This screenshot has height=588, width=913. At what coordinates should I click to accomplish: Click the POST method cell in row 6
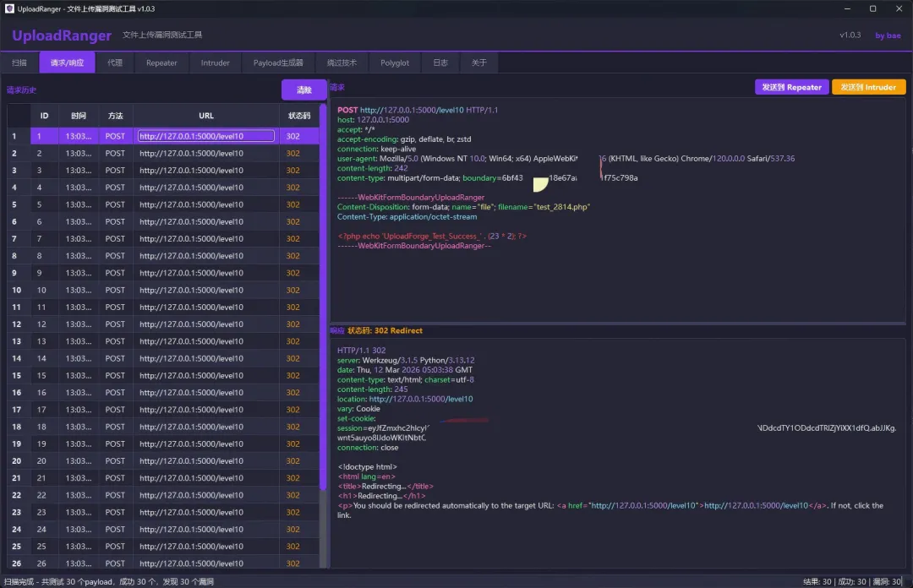click(x=115, y=222)
